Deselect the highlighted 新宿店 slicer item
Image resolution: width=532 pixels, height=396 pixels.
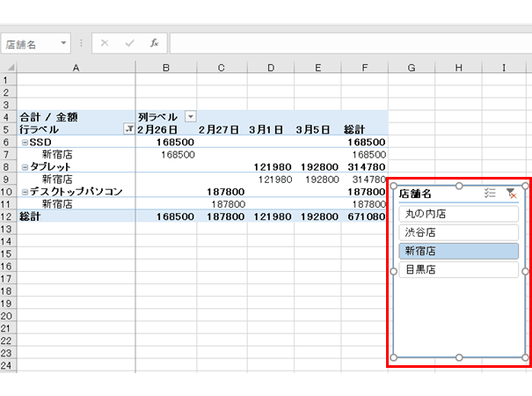tap(457, 251)
